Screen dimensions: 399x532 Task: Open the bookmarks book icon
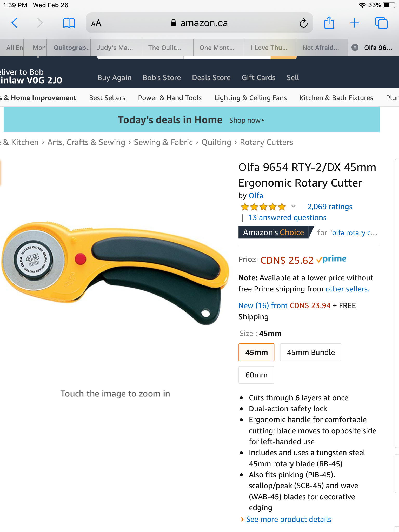point(69,23)
